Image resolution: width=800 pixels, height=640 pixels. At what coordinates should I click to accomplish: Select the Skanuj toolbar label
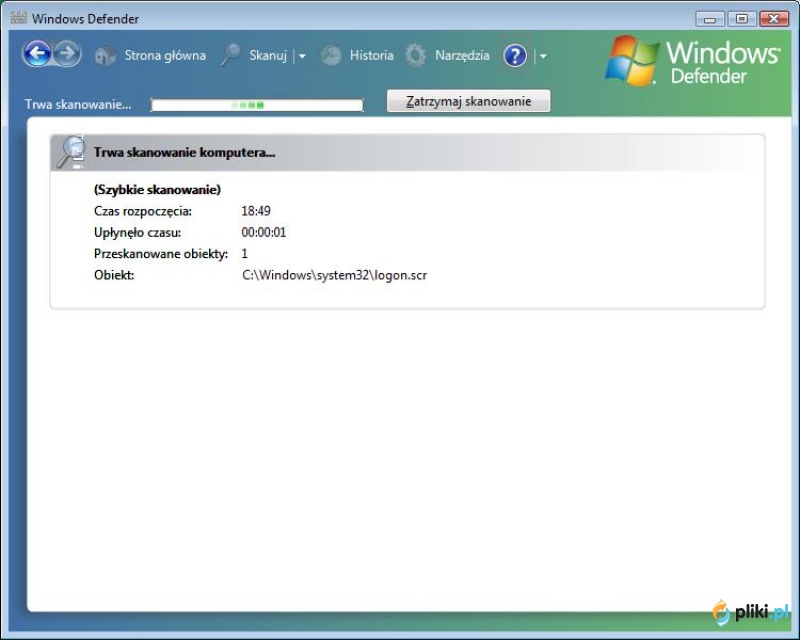(268, 55)
